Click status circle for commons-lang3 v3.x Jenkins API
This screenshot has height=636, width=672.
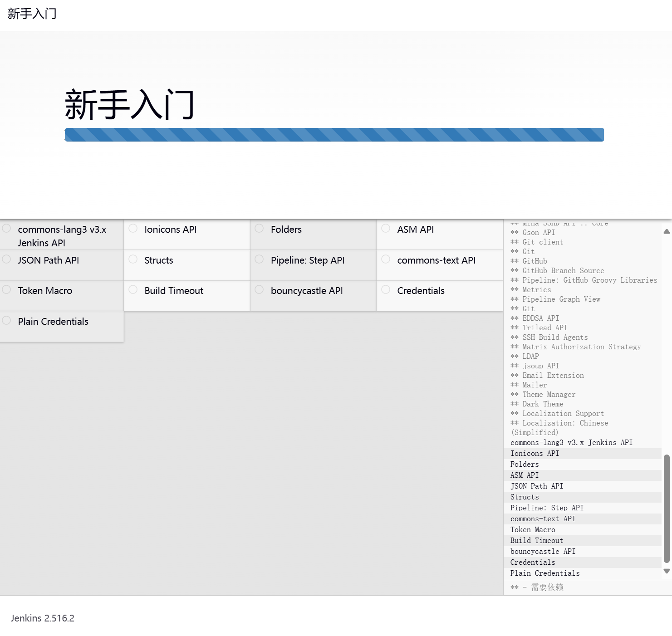(x=6, y=228)
